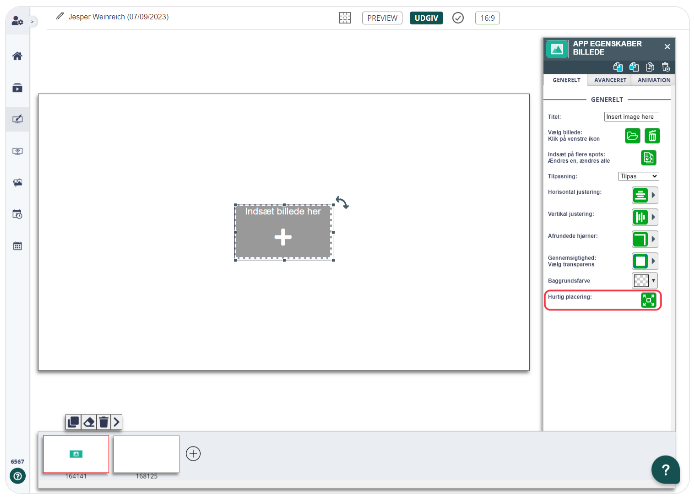Expand the sidebar with the small arrow
Image resolution: width=694 pixels, height=500 pixels.
point(32,21)
